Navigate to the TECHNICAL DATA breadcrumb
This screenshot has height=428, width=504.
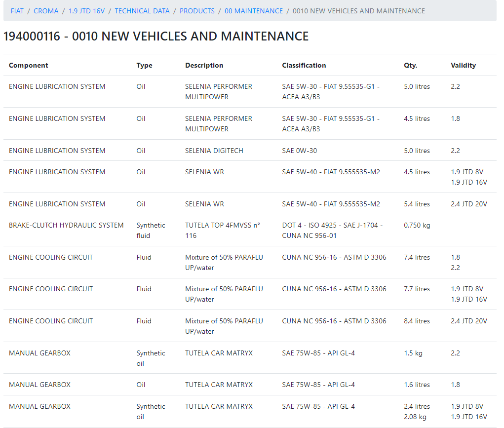142,11
